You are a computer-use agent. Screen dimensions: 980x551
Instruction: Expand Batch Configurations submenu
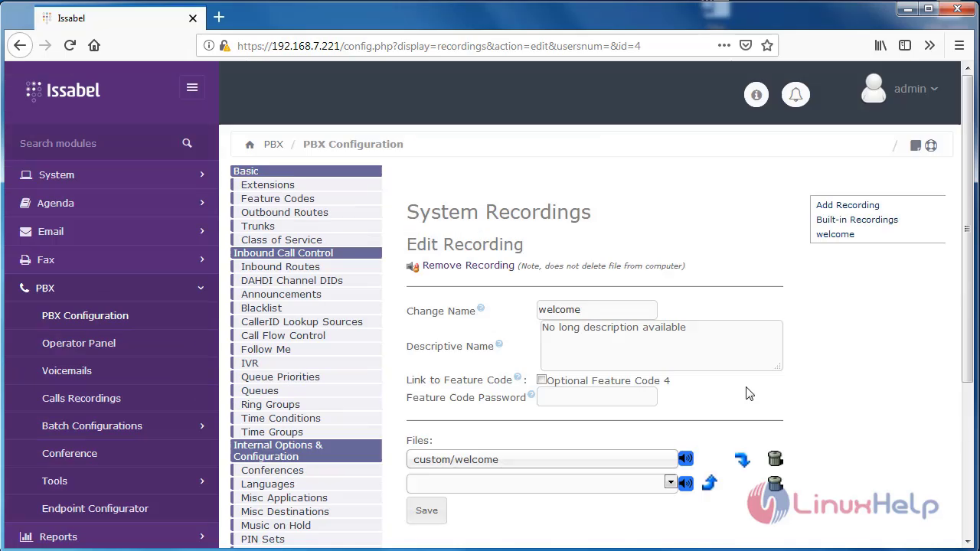pos(112,425)
